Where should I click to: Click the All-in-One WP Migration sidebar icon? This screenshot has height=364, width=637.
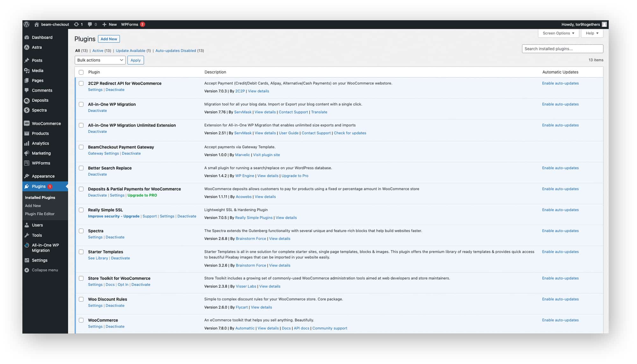pyautogui.click(x=27, y=245)
